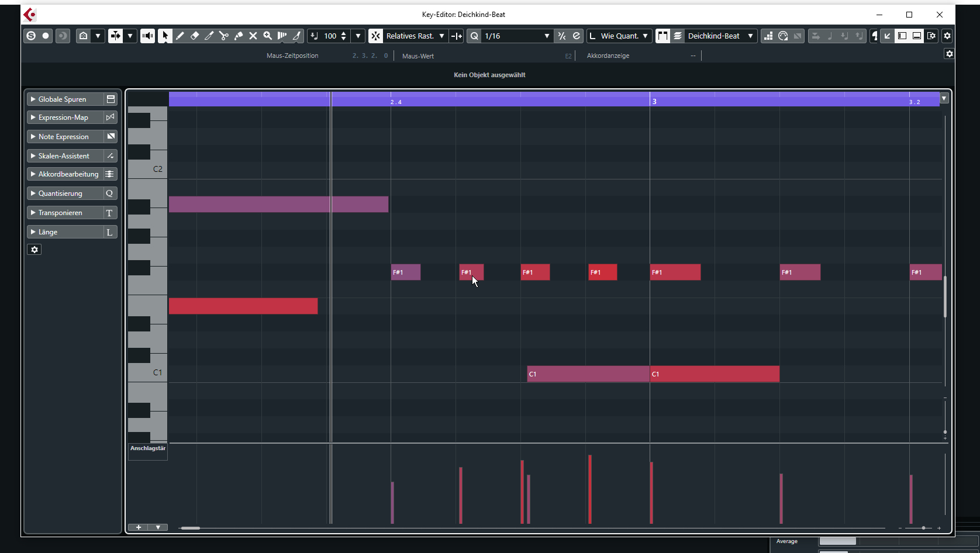Screen dimensions: 980x553
Task: Click the F#1 note under bar 3
Action: click(675, 272)
